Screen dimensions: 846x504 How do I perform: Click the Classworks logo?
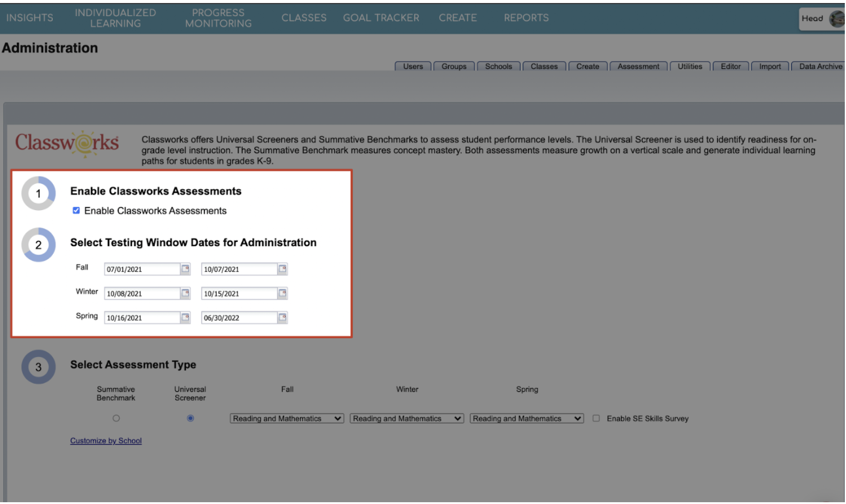click(x=67, y=145)
